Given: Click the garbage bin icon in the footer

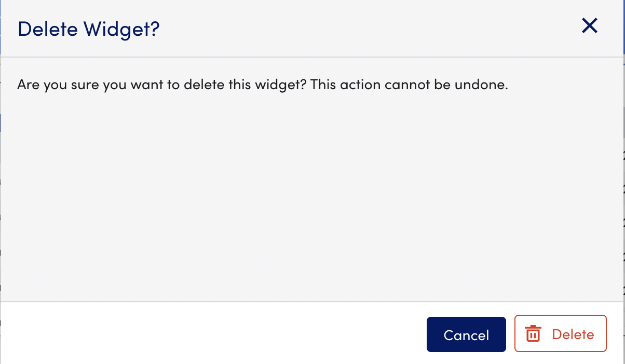Looking at the screenshot, I should tap(533, 334).
